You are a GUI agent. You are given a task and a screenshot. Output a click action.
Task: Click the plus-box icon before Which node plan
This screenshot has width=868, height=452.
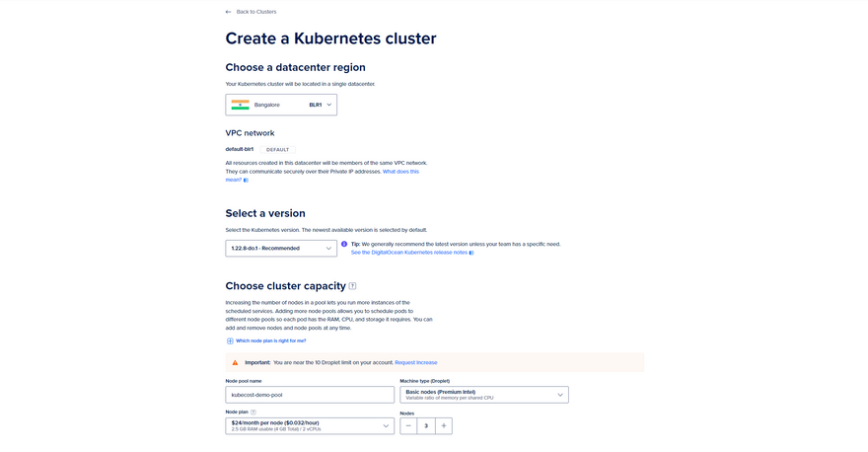click(x=230, y=340)
